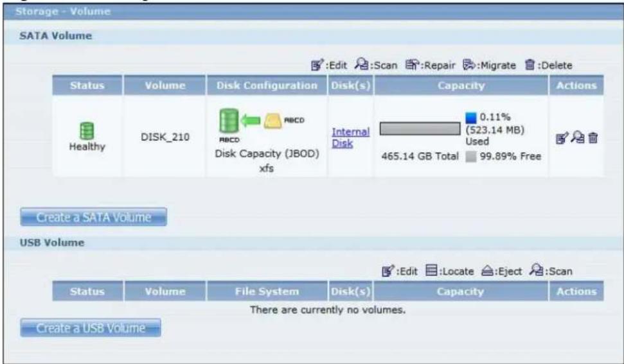Click the Healthy status text
The width and height of the screenshot is (624, 364).
point(87,146)
